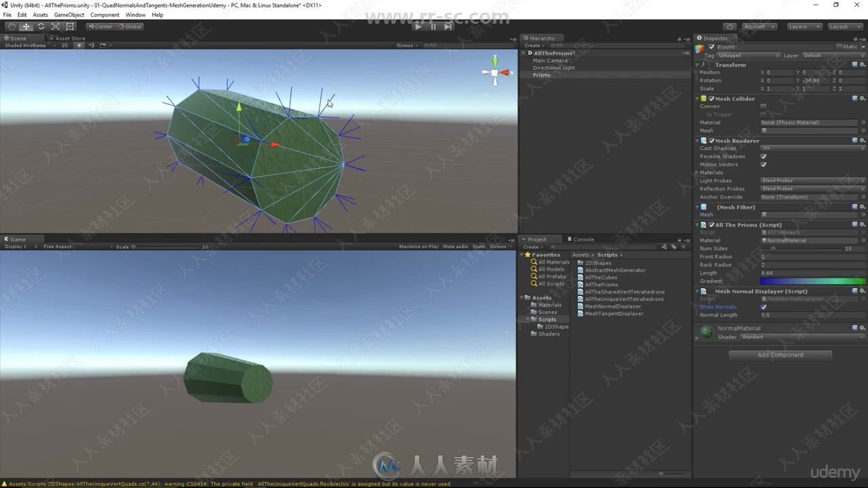Toggle Mesh Collider enabled checkbox

click(x=711, y=98)
